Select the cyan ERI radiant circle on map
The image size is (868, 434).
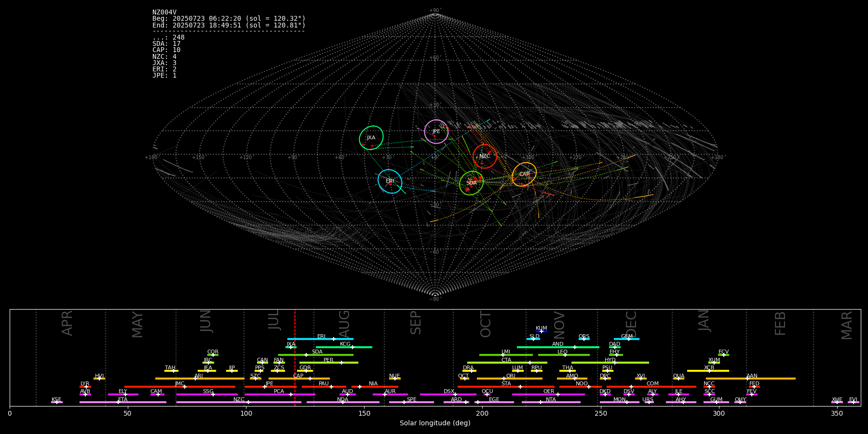pyautogui.click(x=390, y=181)
